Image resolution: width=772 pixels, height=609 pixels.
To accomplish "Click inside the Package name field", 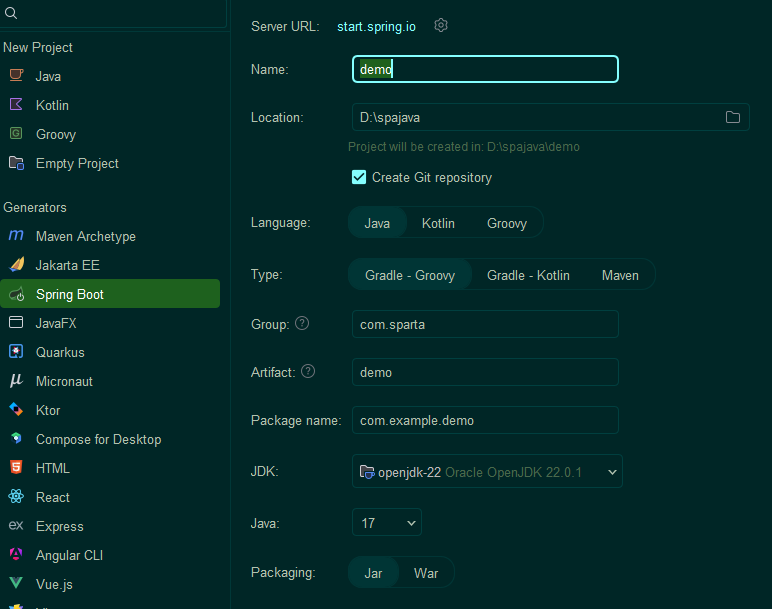I will [485, 420].
